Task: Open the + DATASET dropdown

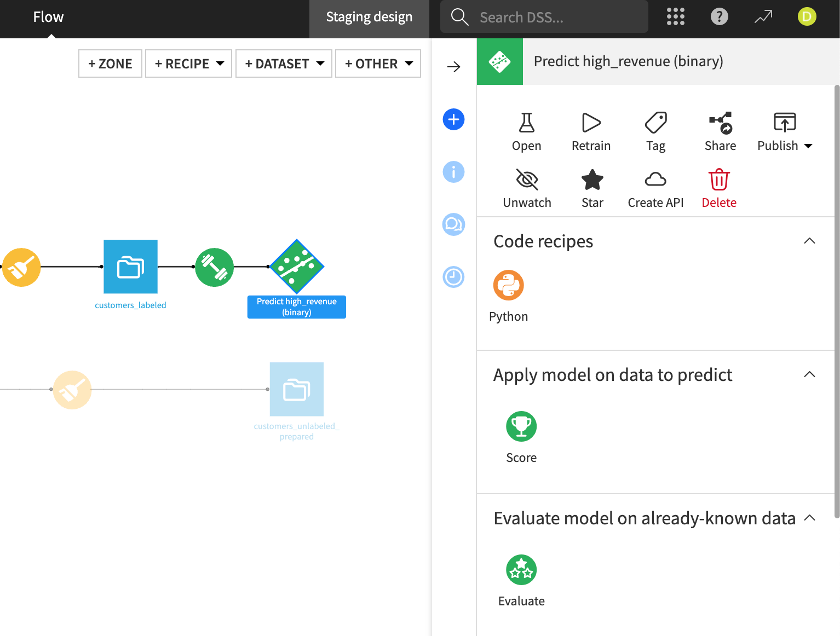Action: tap(284, 63)
